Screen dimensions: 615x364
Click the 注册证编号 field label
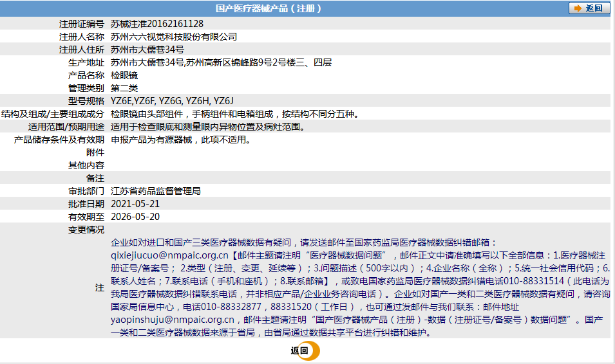click(82, 24)
